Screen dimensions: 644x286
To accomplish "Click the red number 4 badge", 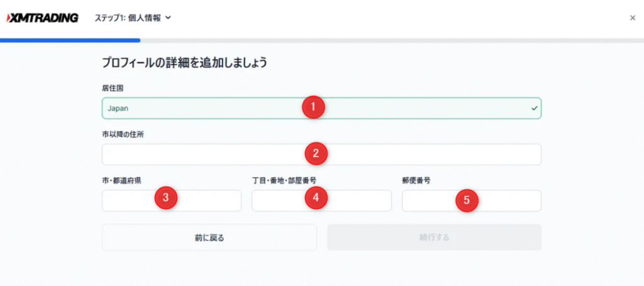I will [x=316, y=198].
